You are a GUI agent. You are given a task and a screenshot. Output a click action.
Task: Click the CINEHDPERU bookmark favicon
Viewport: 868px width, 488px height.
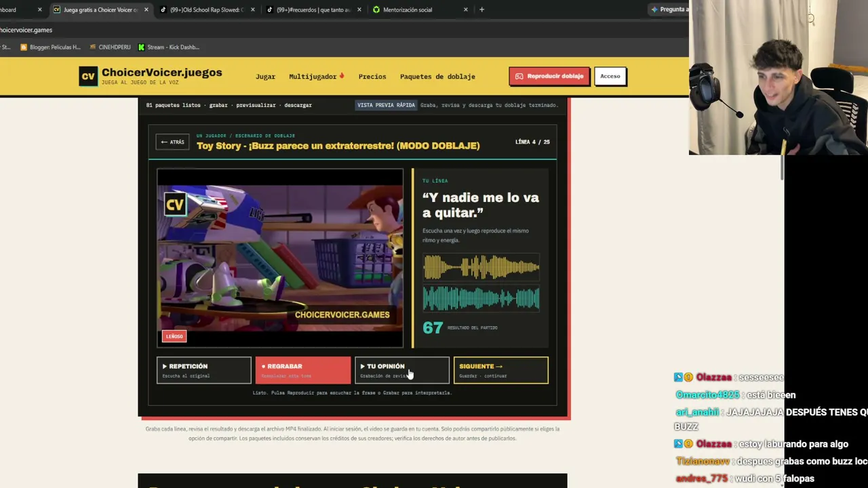tap(93, 47)
